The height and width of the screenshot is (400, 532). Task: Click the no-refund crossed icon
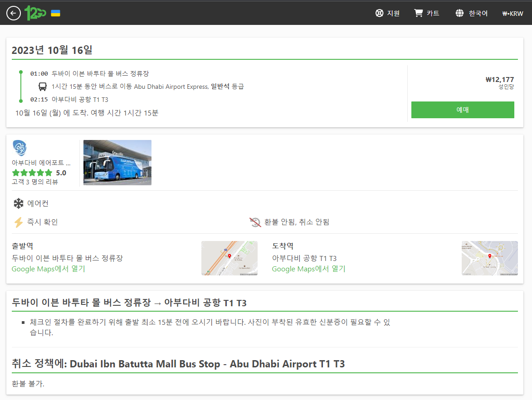click(x=255, y=222)
